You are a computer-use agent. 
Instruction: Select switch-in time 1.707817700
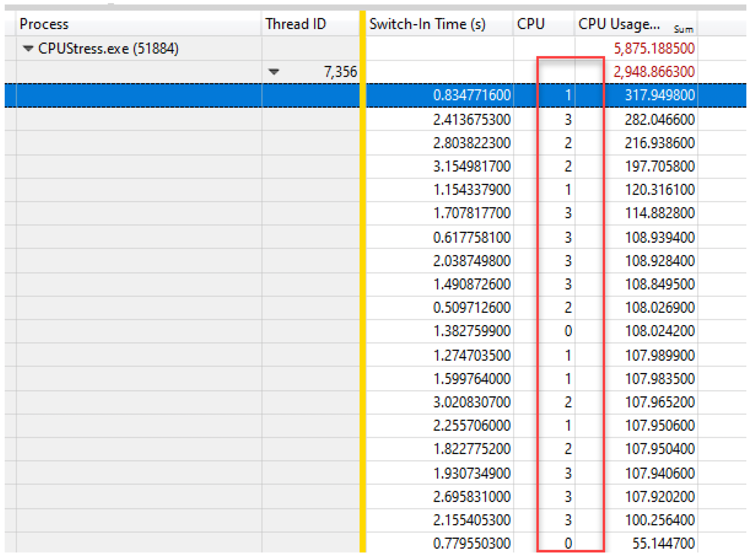[472, 213]
